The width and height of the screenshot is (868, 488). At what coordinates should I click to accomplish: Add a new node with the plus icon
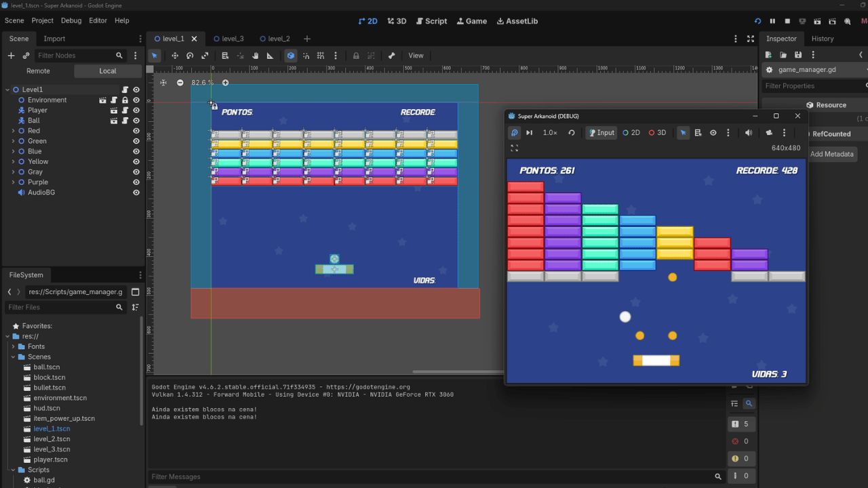[11, 56]
